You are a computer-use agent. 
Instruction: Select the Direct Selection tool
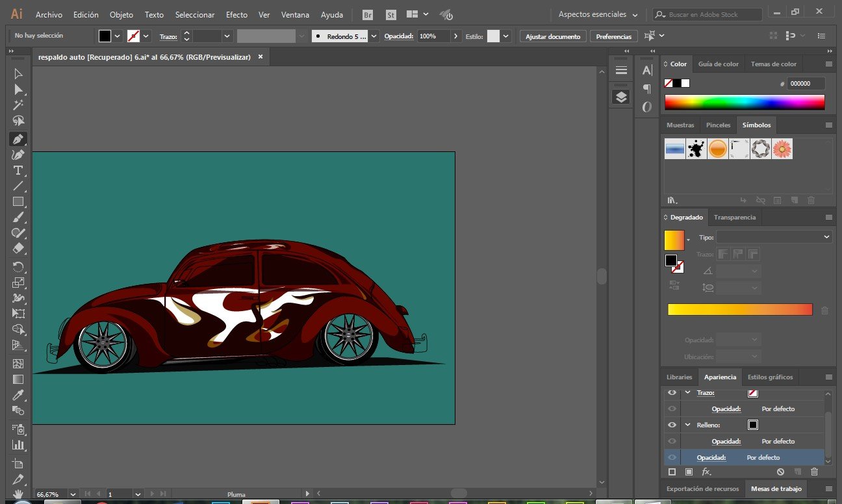(x=18, y=90)
